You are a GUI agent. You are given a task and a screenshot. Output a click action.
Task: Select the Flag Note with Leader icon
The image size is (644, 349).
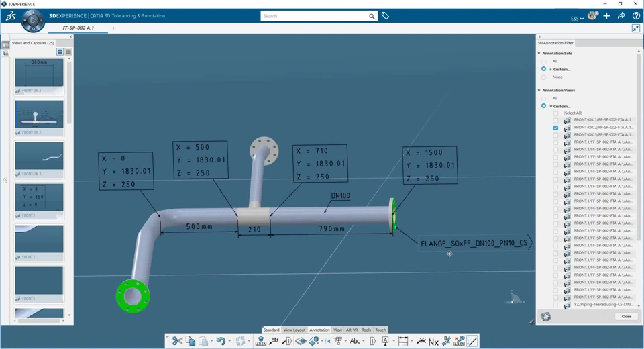[x=287, y=341]
